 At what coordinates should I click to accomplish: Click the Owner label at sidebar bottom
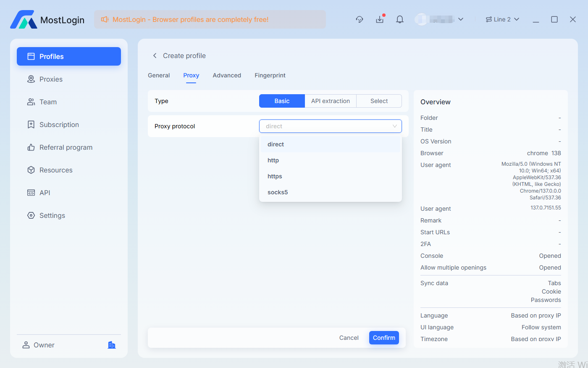pyautogui.click(x=44, y=345)
